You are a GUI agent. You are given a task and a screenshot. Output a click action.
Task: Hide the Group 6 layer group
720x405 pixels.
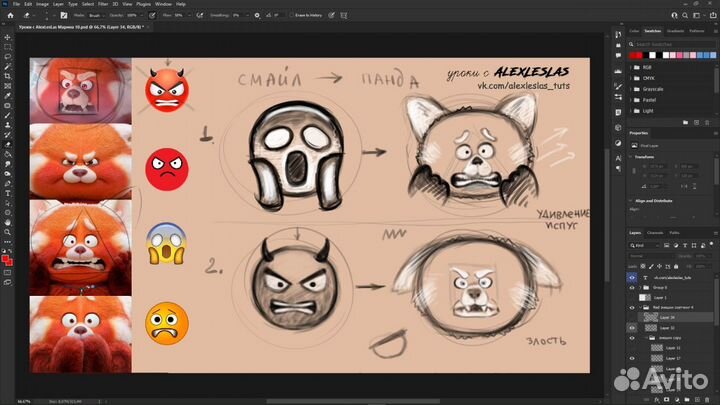tap(632, 287)
